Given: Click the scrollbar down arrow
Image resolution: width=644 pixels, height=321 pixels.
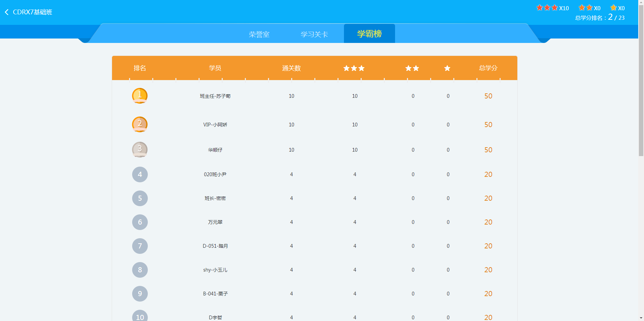Looking at the screenshot, I should click(x=641, y=318).
